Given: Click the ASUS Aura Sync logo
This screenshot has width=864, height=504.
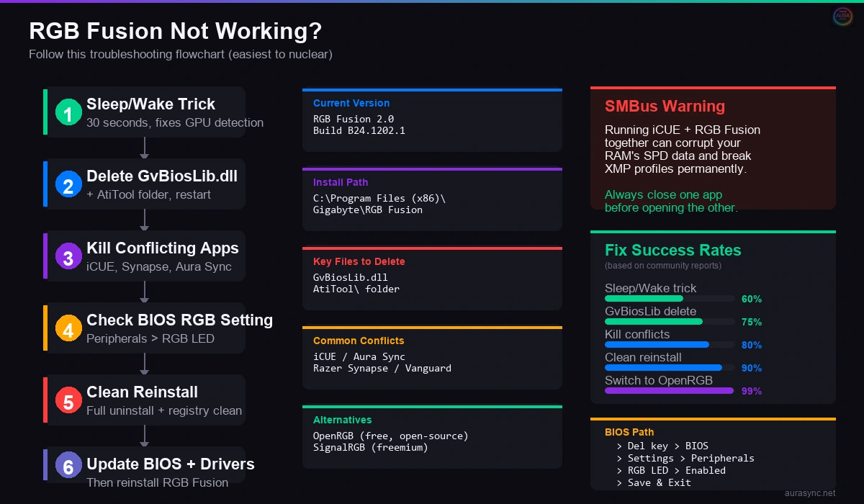Looking at the screenshot, I should coord(841,16).
